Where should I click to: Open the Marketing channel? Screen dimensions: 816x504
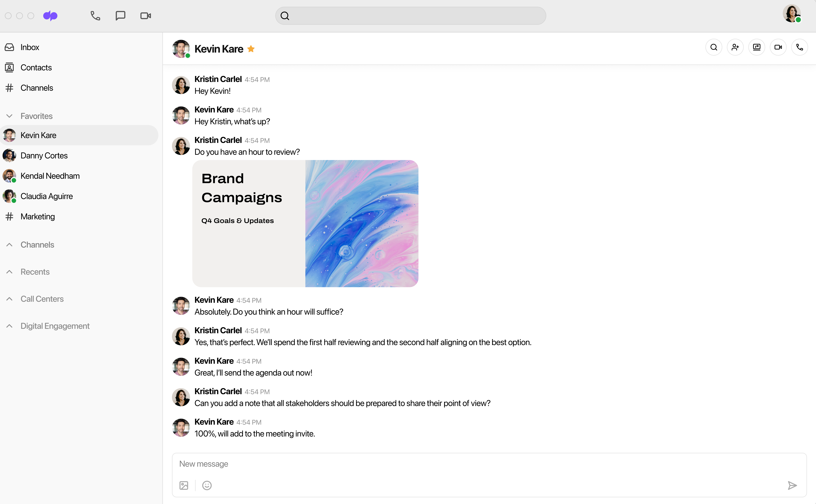(x=37, y=216)
